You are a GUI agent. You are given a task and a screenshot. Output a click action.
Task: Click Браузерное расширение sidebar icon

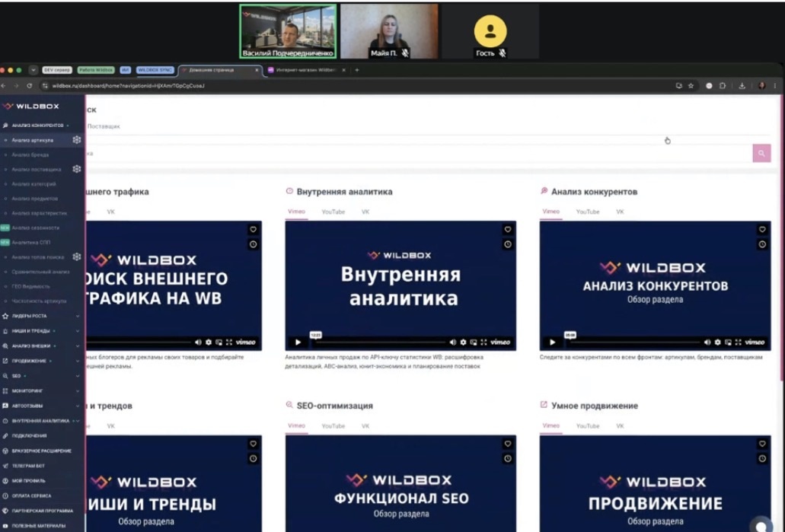5,451
